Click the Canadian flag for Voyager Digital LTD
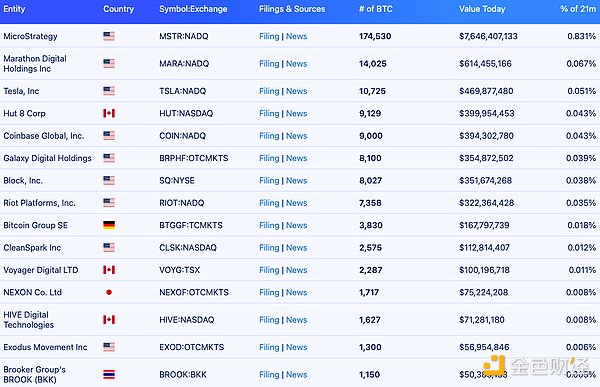The image size is (600, 387). click(x=109, y=270)
